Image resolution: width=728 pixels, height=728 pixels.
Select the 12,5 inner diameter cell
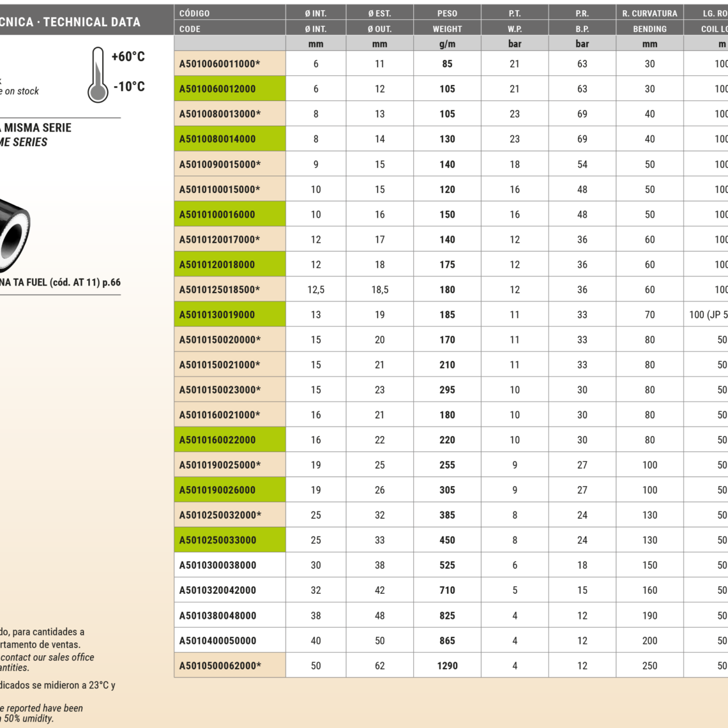pos(315,290)
